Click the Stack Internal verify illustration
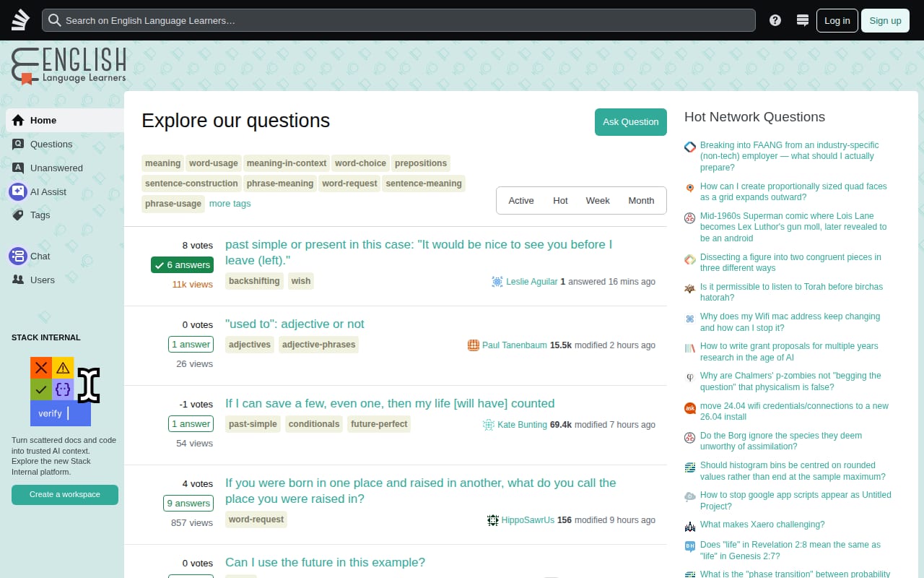 (65, 391)
